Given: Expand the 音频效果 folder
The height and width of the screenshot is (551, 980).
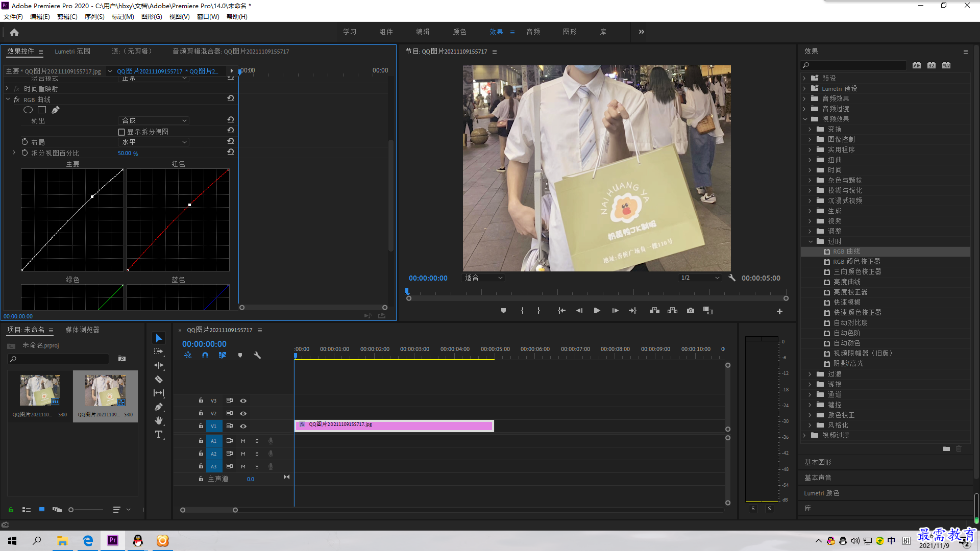Looking at the screenshot, I should tap(805, 98).
